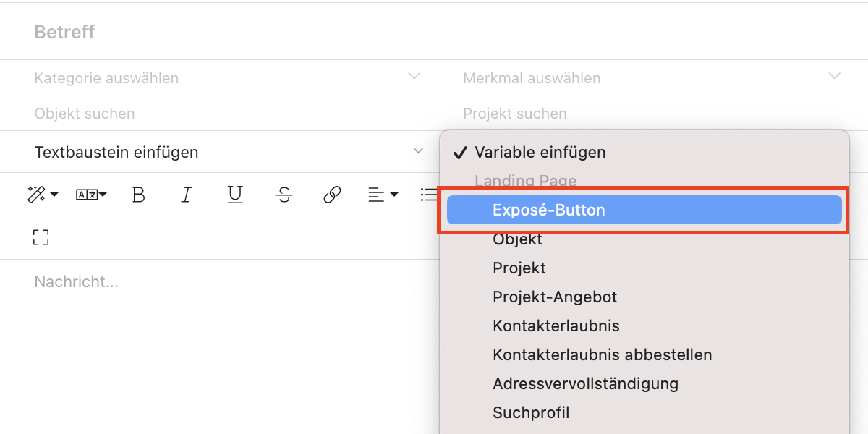The image size is (868, 434).
Task: Toggle underline formatting
Action: [235, 195]
